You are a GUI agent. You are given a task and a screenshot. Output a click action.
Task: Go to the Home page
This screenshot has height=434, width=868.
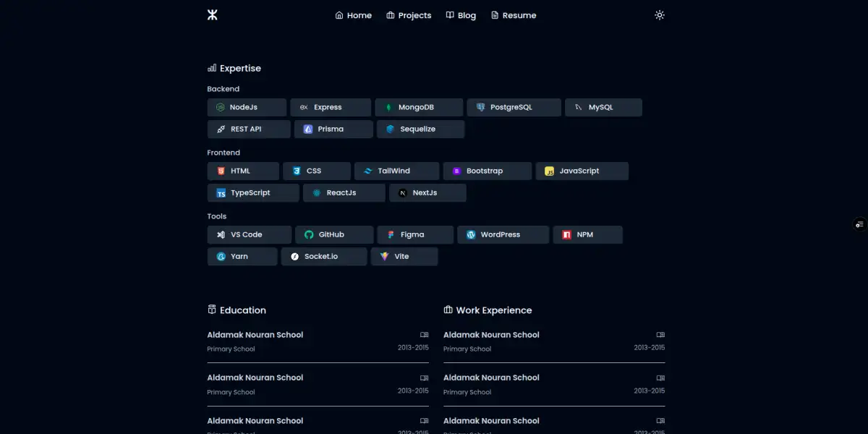[x=353, y=15]
